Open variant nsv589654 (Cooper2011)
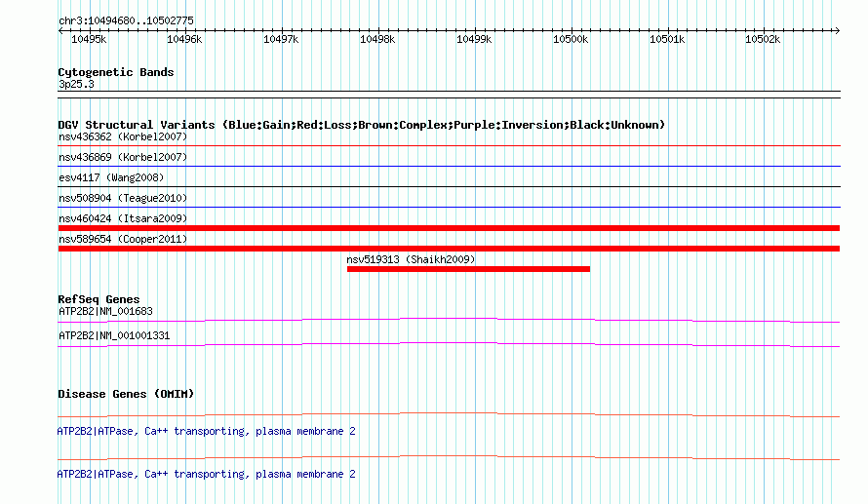This screenshot has width=868, height=504. (123, 239)
